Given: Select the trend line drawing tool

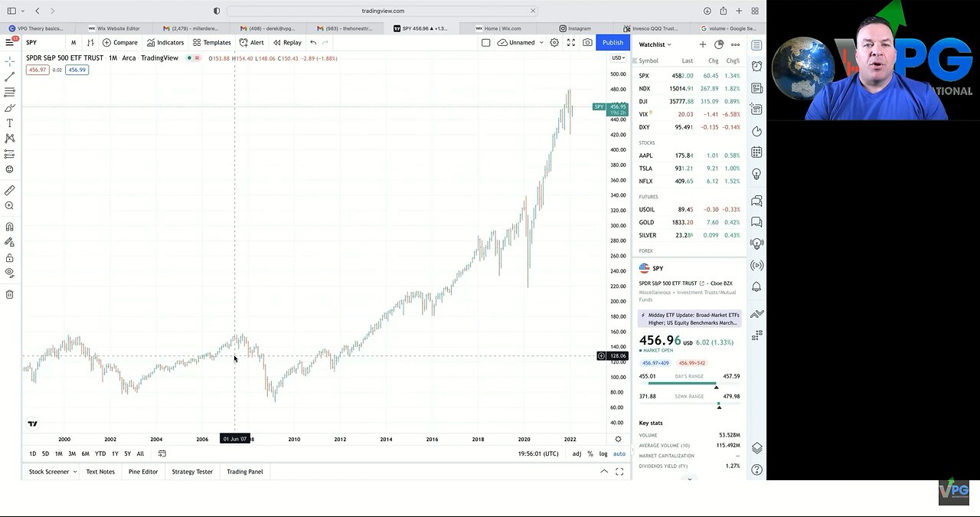Looking at the screenshot, I should [x=9, y=77].
